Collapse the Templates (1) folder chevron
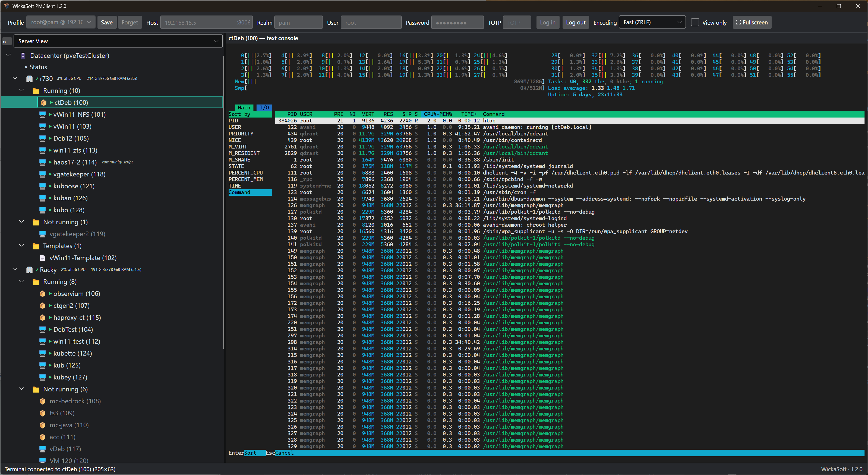Image resolution: width=868 pixels, height=475 pixels. pyautogui.click(x=21, y=246)
